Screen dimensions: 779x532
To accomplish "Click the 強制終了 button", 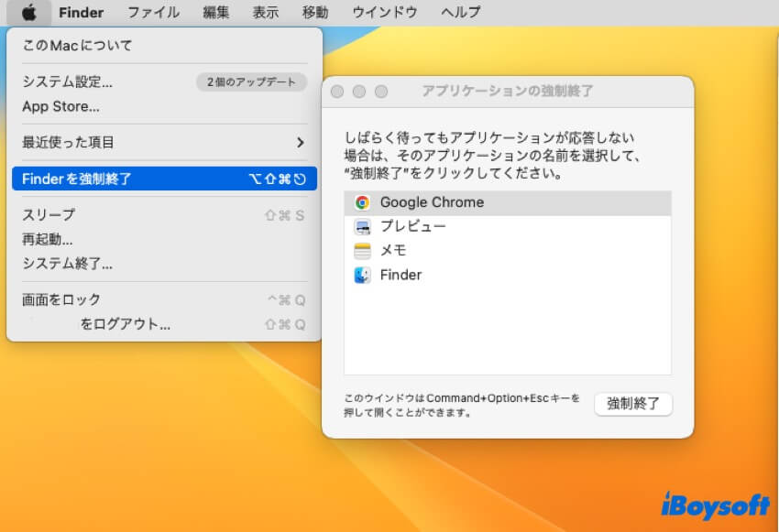I will tap(633, 404).
